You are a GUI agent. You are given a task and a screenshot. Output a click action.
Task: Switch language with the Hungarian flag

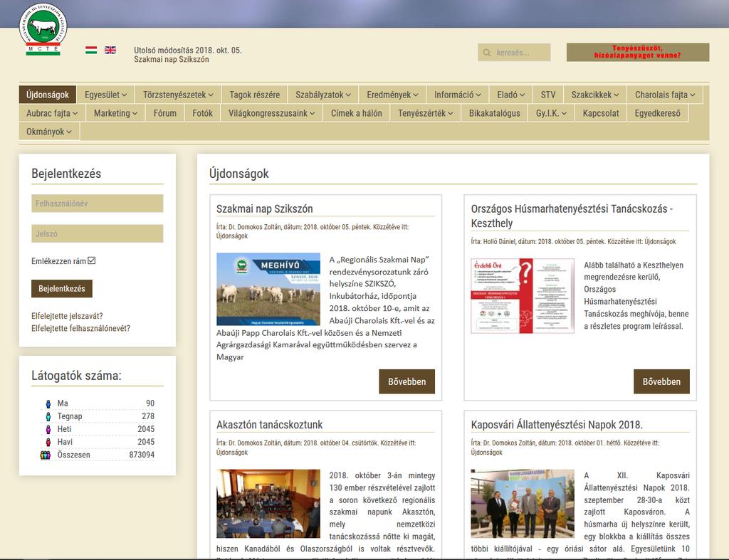click(91, 51)
